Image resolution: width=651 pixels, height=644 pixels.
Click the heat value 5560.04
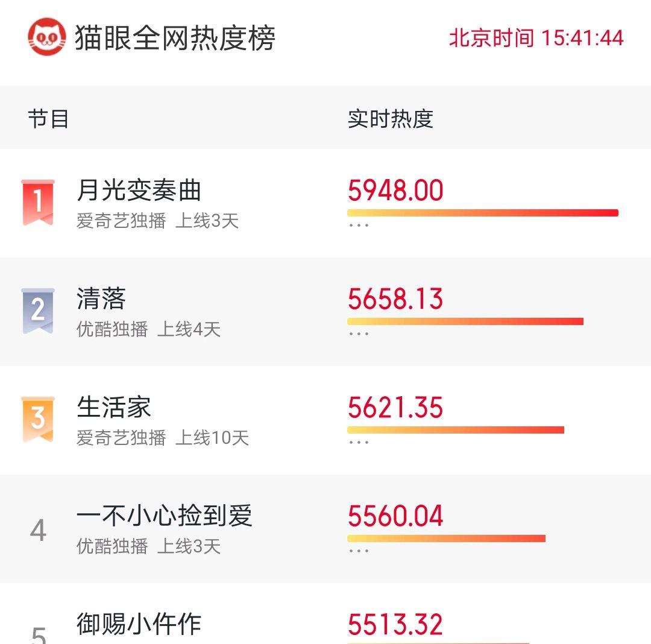click(x=395, y=516)
